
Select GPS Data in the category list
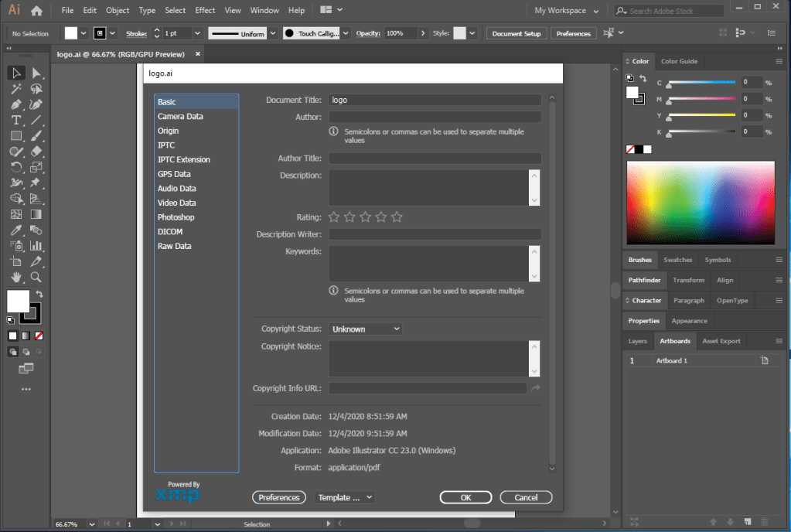click(x=174, y=174)
